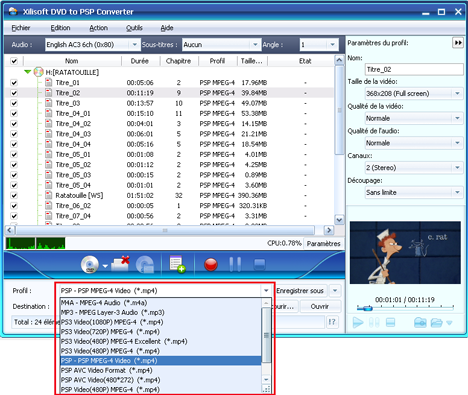468x395 pixels.
Task: Stop the preview player
Action: [x=390, y=323]
